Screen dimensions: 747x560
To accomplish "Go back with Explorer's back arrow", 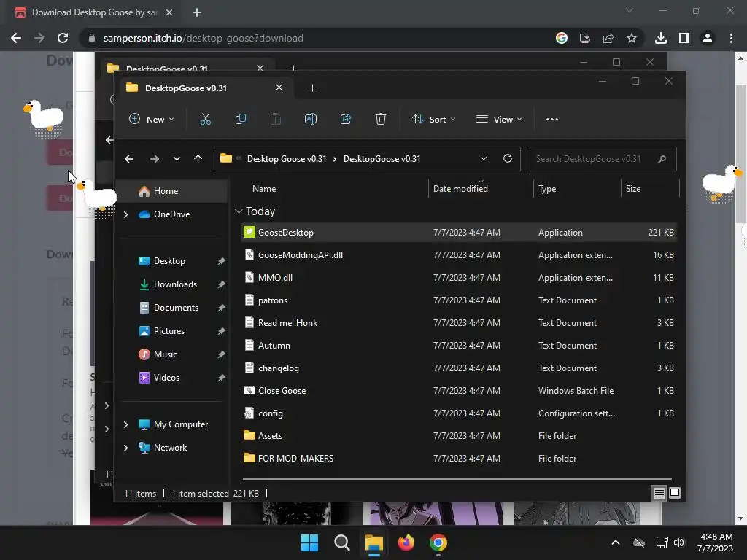I will point(129,159).
